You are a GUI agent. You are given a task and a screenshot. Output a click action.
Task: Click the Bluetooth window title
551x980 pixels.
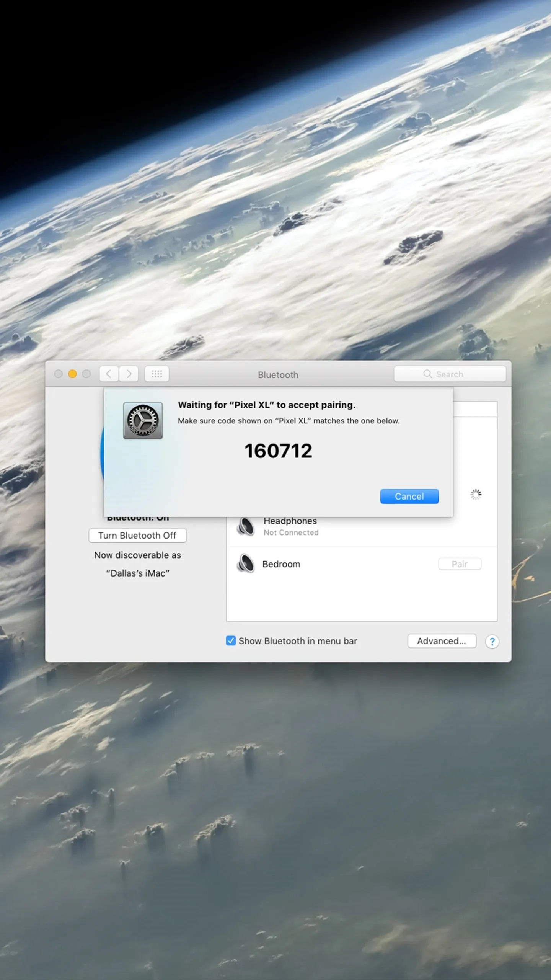point(278,375)
